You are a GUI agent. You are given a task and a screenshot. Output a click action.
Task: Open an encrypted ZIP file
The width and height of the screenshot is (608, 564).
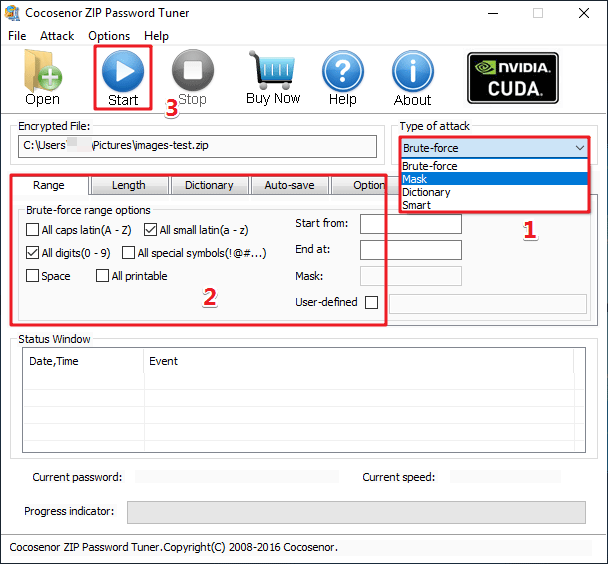coord(42,78)
